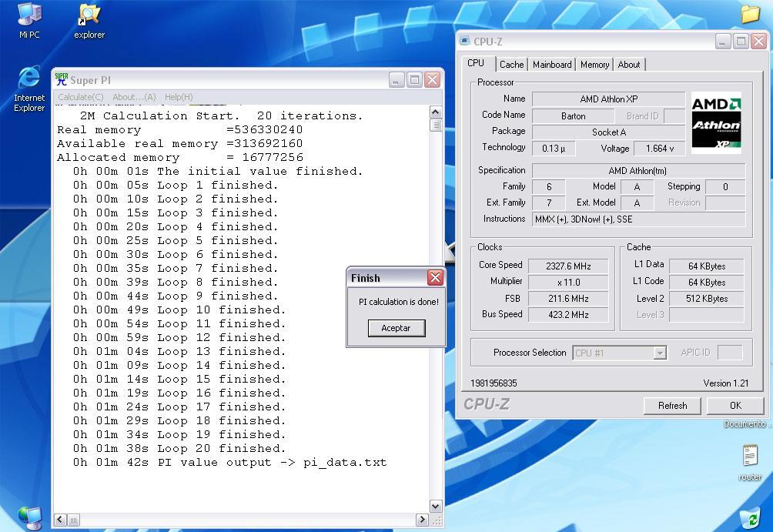
Task: Open the Calculate(C) menu
Action: click(81, 97)
